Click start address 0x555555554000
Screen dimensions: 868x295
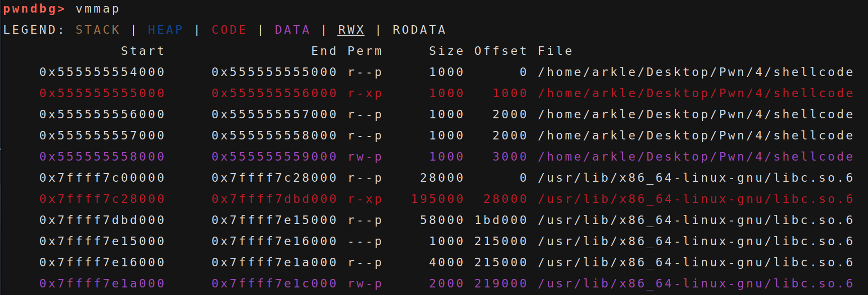point(102,72)
